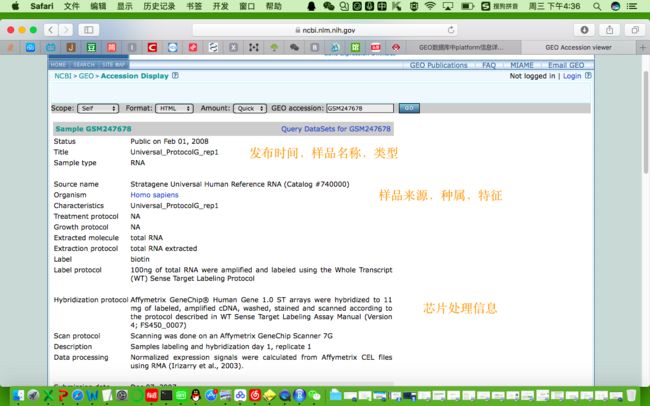Image resolution: width=650 pixels, height=406 pixels.
Task: Open the Email GEO link
Action: coord(566,65)
